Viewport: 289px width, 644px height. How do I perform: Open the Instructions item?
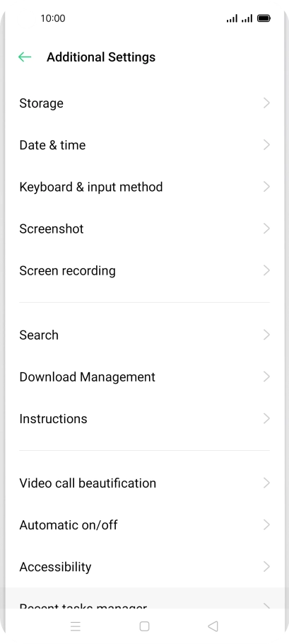(x=144, y=419)
